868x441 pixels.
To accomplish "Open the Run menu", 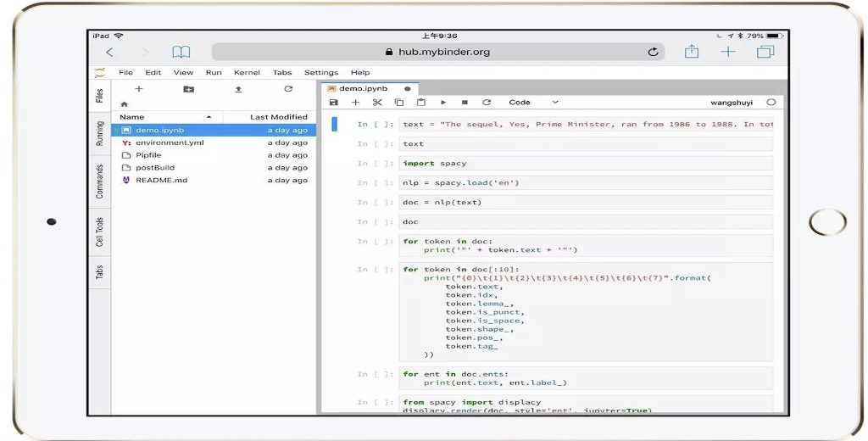I will point(214,73).
